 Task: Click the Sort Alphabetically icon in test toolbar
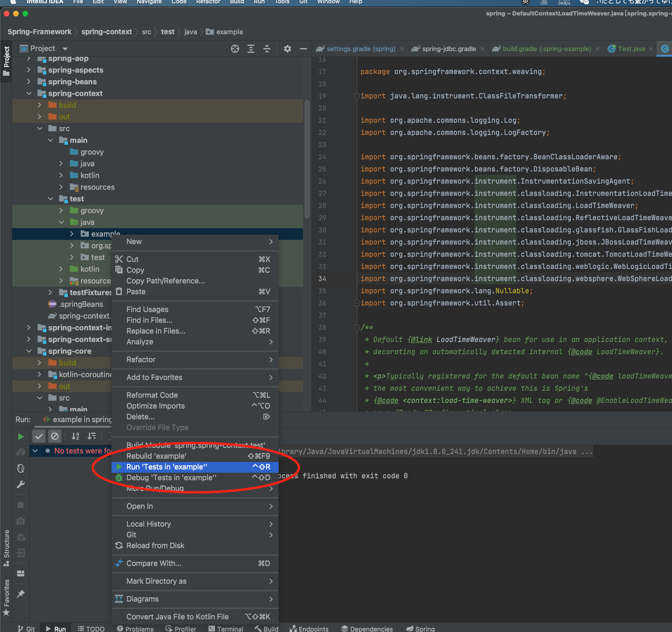point(75,436)
